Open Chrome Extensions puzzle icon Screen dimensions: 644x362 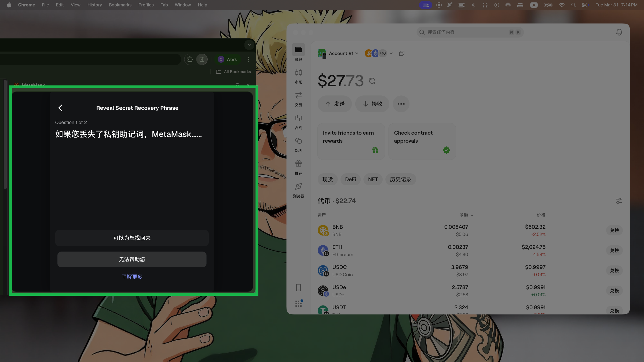pos(190,59)
